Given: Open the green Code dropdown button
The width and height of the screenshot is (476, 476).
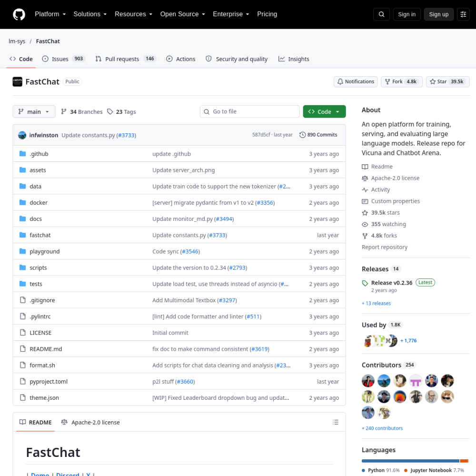Looking at the screenshot, I should click(324, 112).
